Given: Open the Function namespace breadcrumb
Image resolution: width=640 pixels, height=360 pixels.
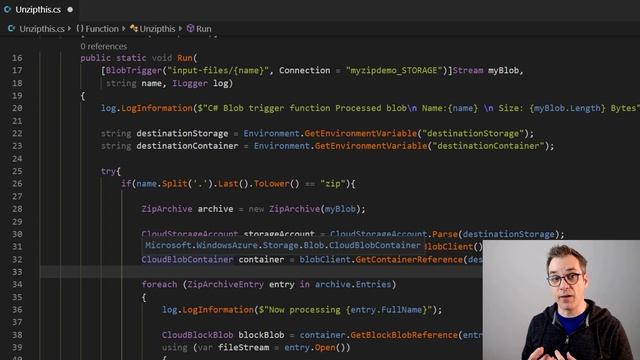Looking at the screenshot, I should click(102, 29).
